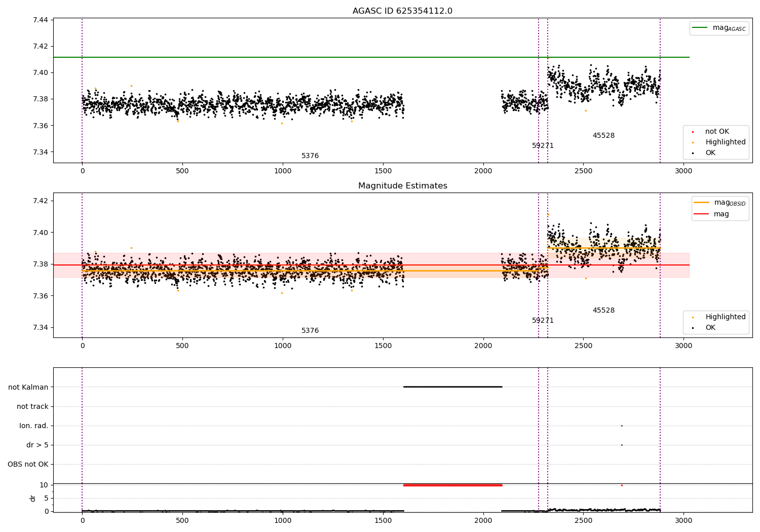The height and width of the screenshot is (532, 760).
Task: Click the red mag horizontal line in middle plot
Action: [371, 265]
